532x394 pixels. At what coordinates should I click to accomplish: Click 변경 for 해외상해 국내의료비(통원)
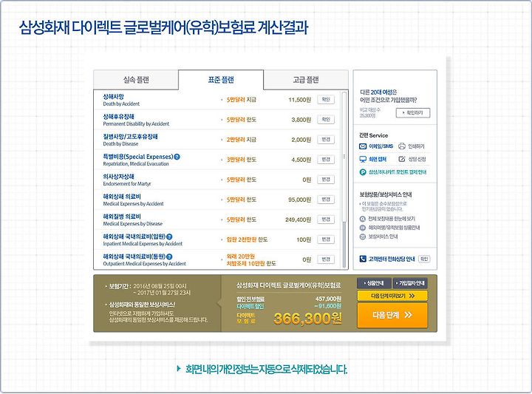(326, 259)
